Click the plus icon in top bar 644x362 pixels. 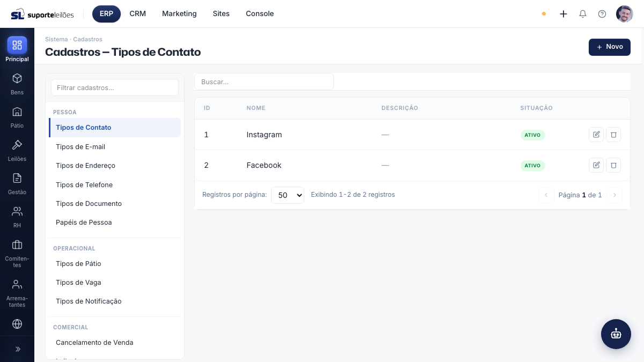pyautogui.click(x=563, y=14)
